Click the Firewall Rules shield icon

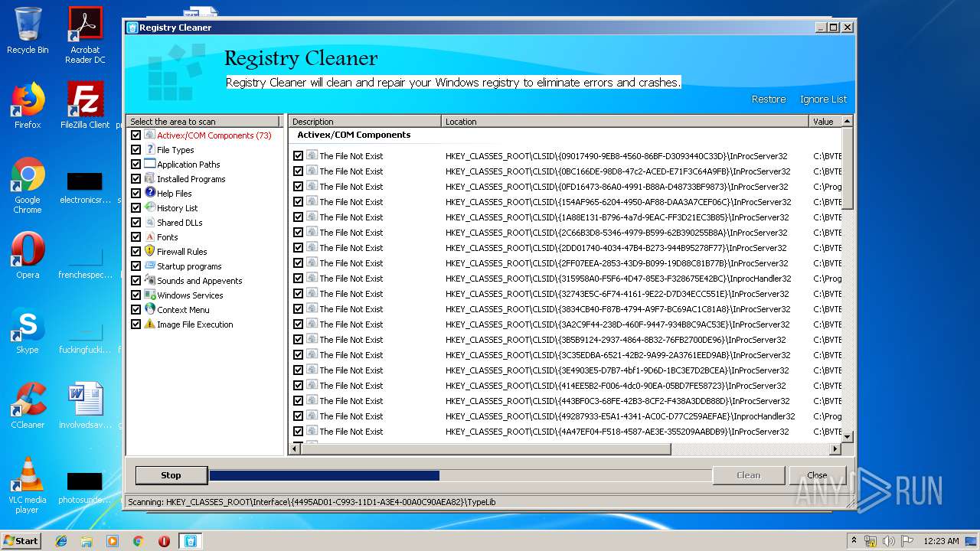tap(150, 252)
